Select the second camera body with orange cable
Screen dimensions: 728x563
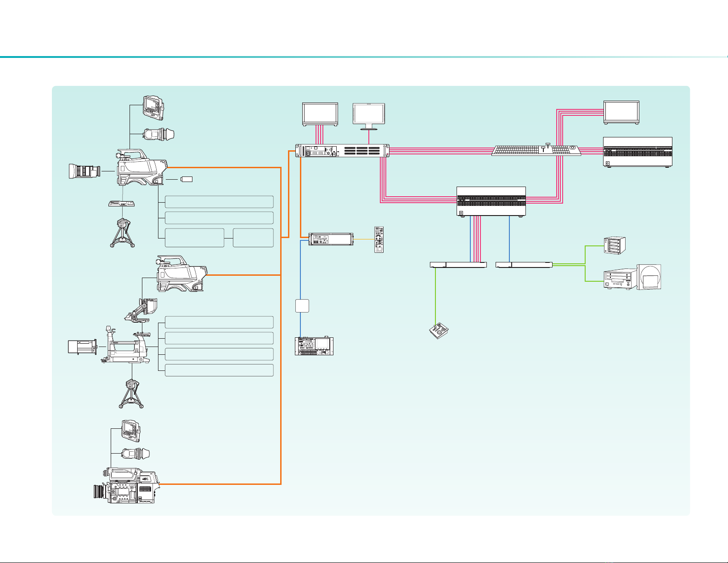[182, 273]
